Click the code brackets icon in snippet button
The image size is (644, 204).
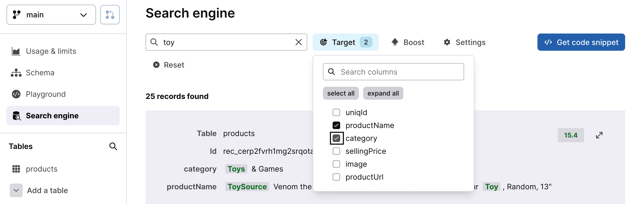pyautogui.click(x=548, y=42)
